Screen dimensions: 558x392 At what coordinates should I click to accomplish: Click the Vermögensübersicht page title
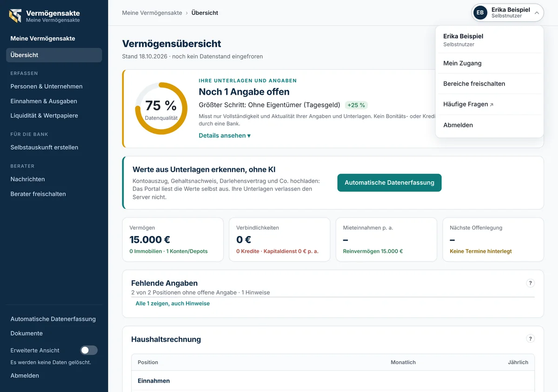point(172,44)
